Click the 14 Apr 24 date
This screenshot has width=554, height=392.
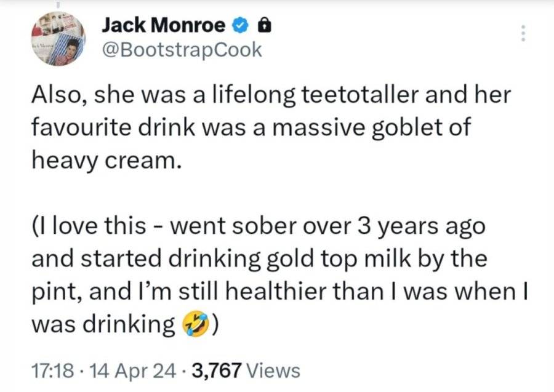[133, 370]
